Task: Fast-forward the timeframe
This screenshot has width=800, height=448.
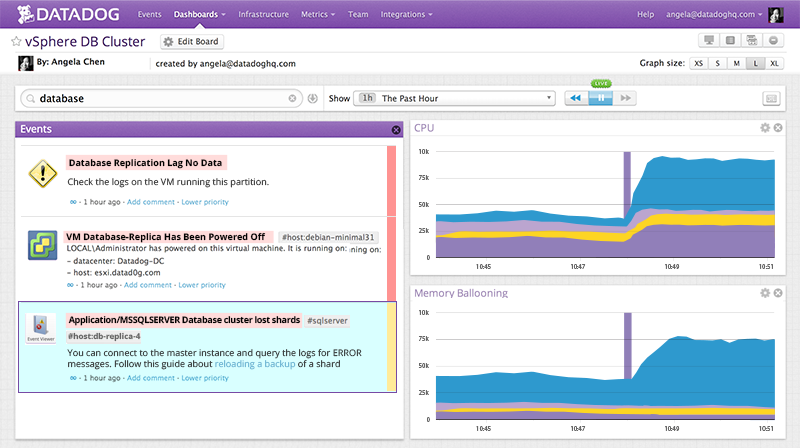Action: click(x=625, y=98)
